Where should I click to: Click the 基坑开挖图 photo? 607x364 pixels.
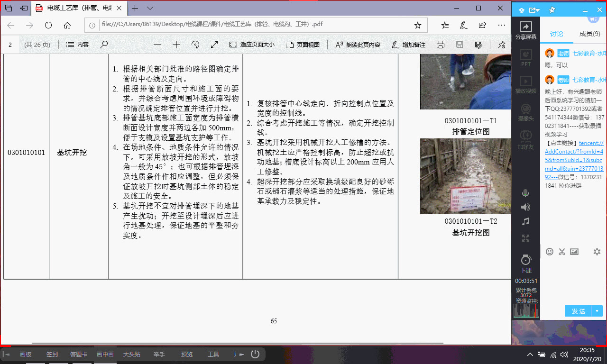tap(466, 176)
